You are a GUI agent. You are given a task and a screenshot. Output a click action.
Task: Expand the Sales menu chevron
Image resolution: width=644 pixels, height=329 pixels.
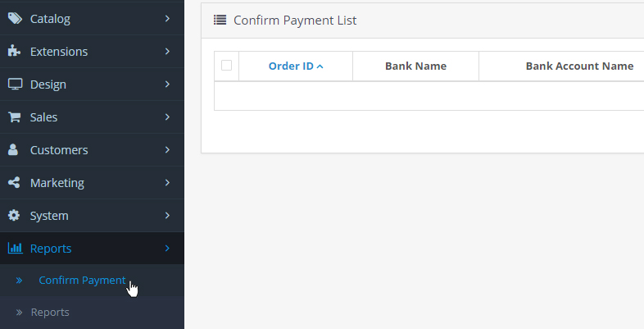pyautogui.click(x=166, y=117)
